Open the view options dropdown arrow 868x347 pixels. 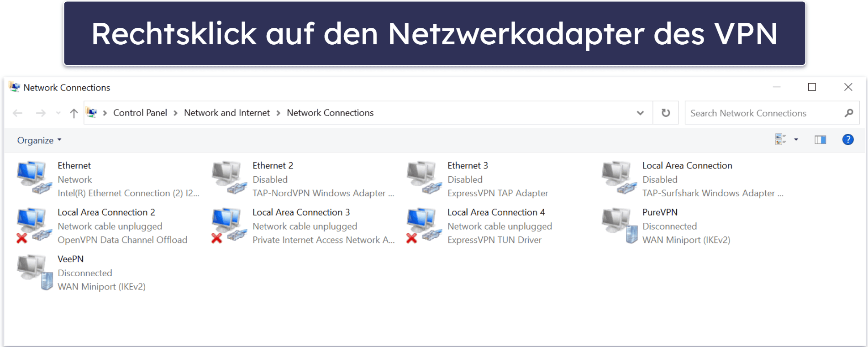tap(796, 140)
